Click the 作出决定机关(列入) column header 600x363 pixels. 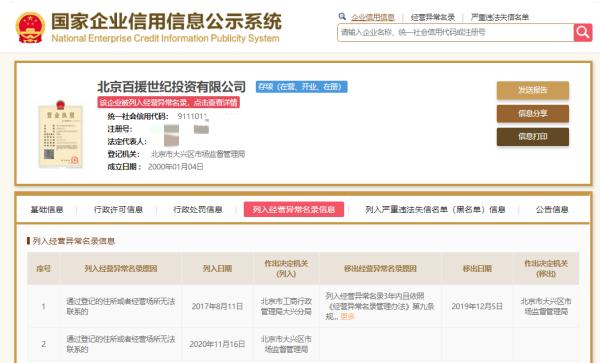coord(286,269)
